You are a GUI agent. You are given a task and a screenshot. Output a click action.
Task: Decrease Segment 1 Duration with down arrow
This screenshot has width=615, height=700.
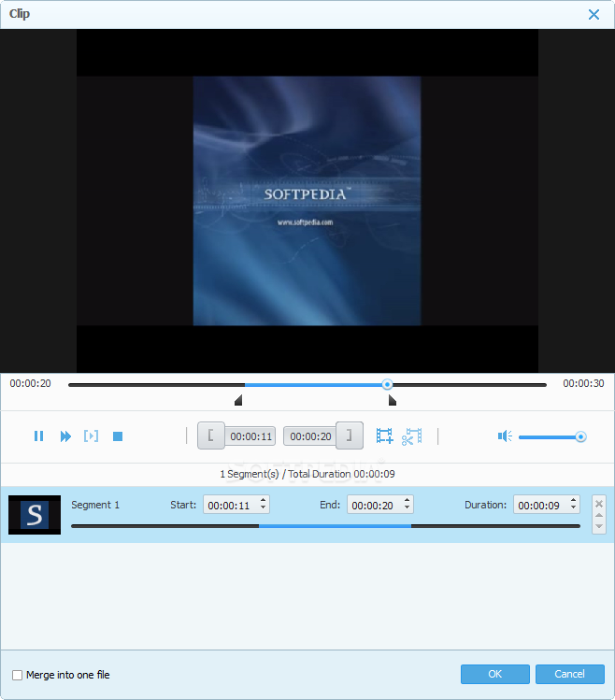point(574,509)
